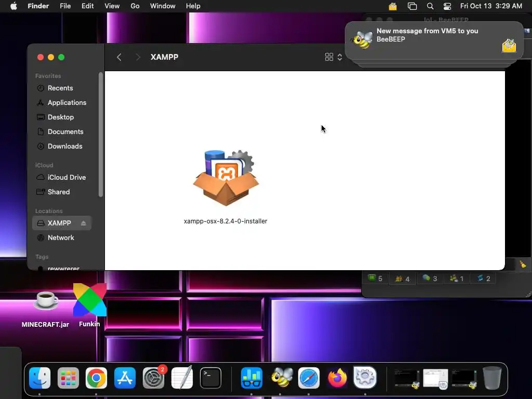The width and height of the screenshot is (532, 399).
Task: Open the Window menu
Action: 163,6
